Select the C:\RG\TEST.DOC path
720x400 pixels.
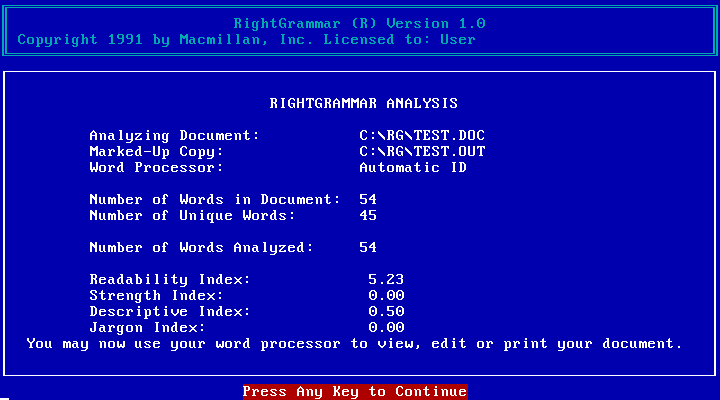pos(422,135)
